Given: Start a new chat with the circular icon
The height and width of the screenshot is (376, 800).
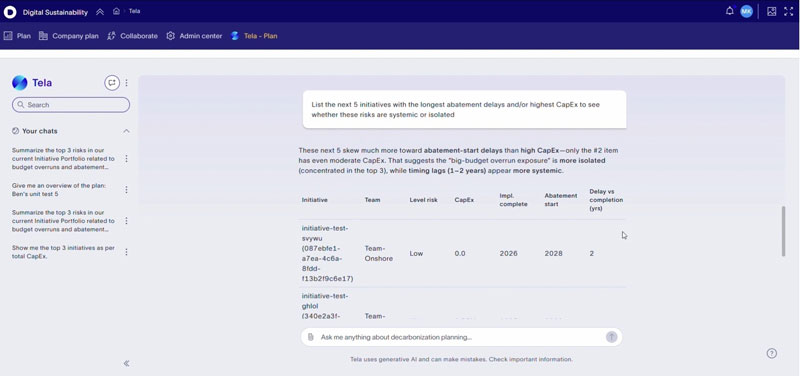Looking at the screenshot, I should click(x=112, y=83).
